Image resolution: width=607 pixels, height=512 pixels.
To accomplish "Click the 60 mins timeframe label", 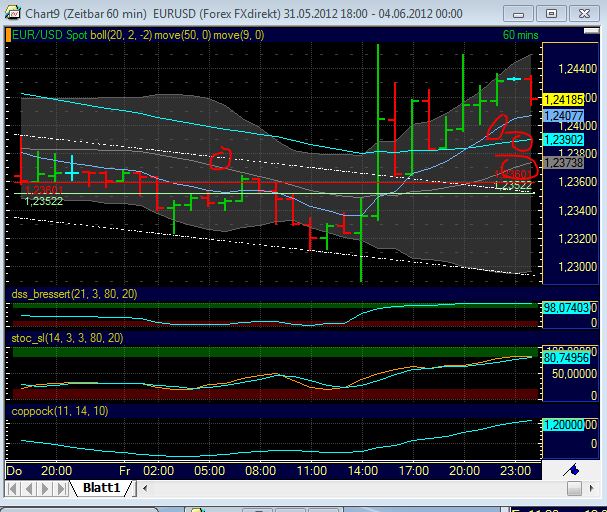I will 520,35.
